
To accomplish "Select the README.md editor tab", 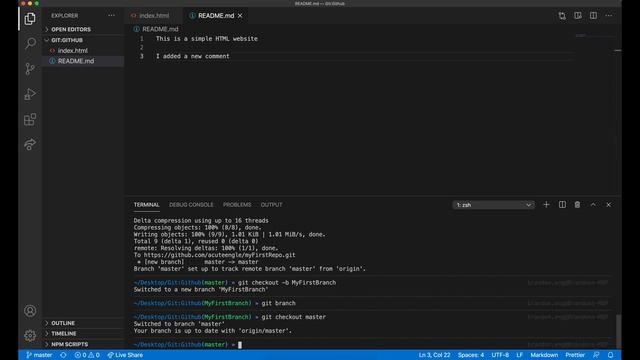I will click(x=216, y=16).
